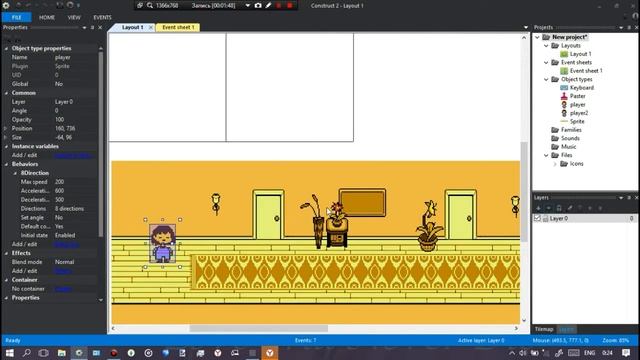Click the orange Yandex browser taskbar icon
The width and height of the screenshot is (640, 360).
coord(269,353)
